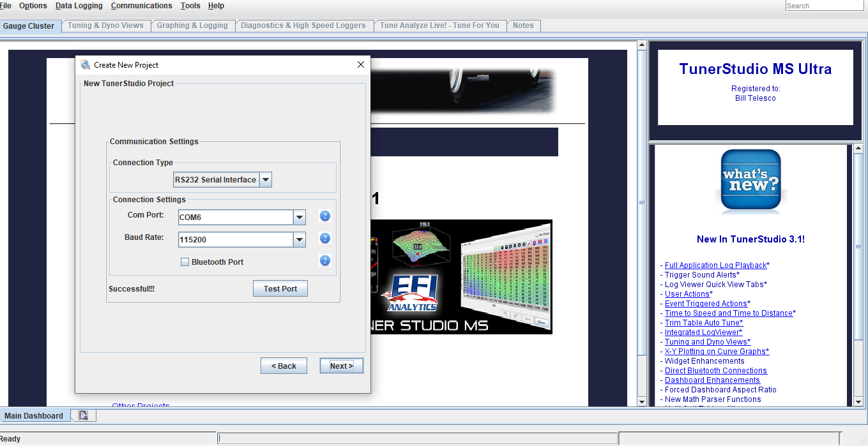Click New Math Parser Functions text
This screenshot has width=868, height=446.
(713, 399)
